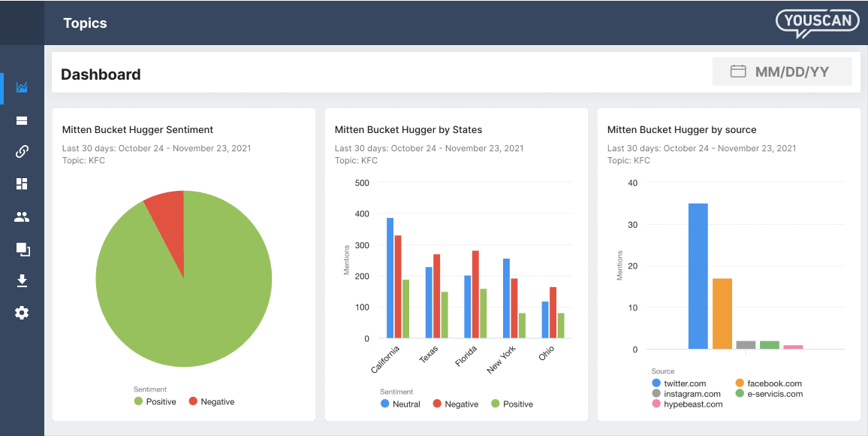Click the 40 value on source chart axis
Viewport: 868px width, 436px height.
coord(633,183)
